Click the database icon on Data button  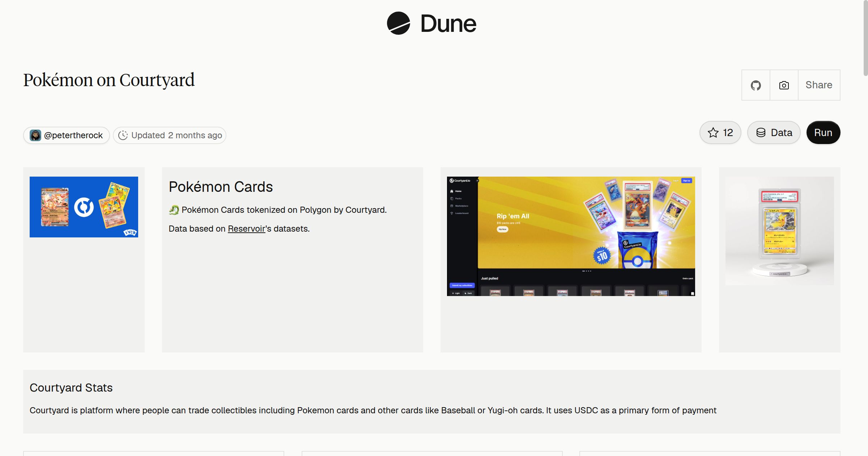(x=761, y=133)
